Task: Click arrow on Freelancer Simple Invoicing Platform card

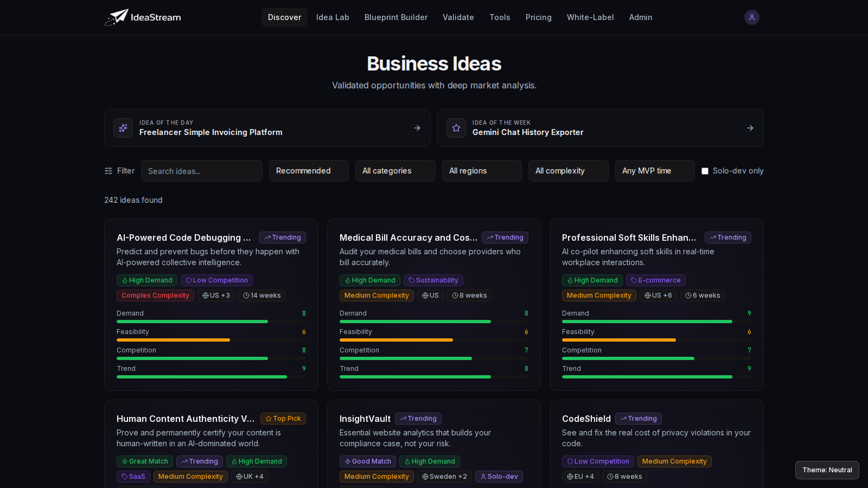Action: [x=417, y=128]
